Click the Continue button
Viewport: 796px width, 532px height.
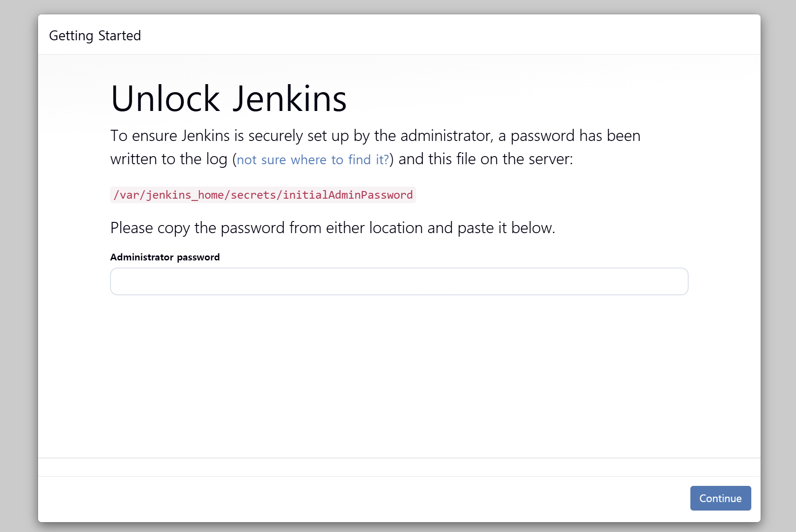click(x=720, y=498)
